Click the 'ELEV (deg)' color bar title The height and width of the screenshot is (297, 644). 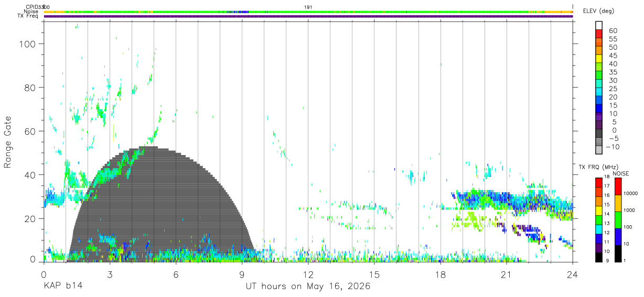[598, 11]
